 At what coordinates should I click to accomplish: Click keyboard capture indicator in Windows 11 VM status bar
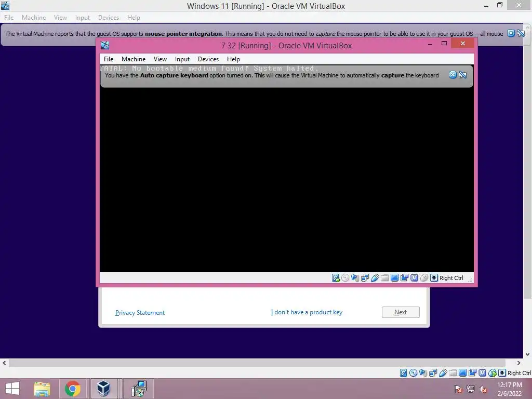pyautogui.click(x=502, y=373)
